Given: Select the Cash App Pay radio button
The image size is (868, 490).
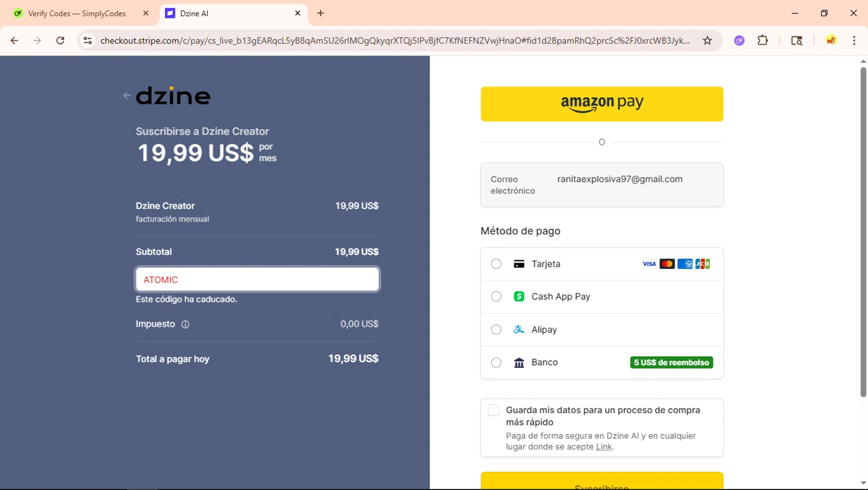Looking at the screenshot, I should [496, 296].
